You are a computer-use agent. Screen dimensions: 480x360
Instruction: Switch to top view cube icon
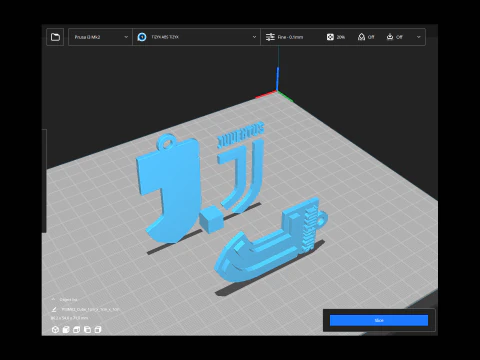(77, 330)
